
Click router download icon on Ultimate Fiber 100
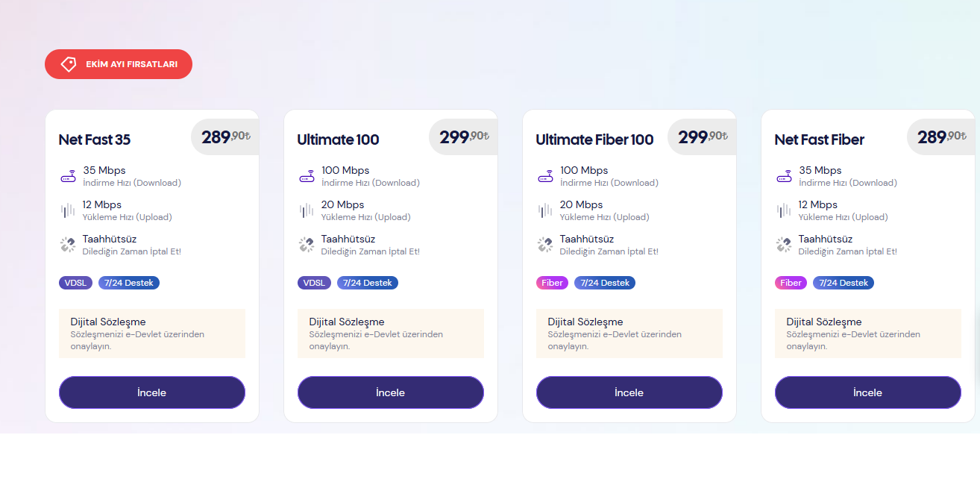(545, 177)
